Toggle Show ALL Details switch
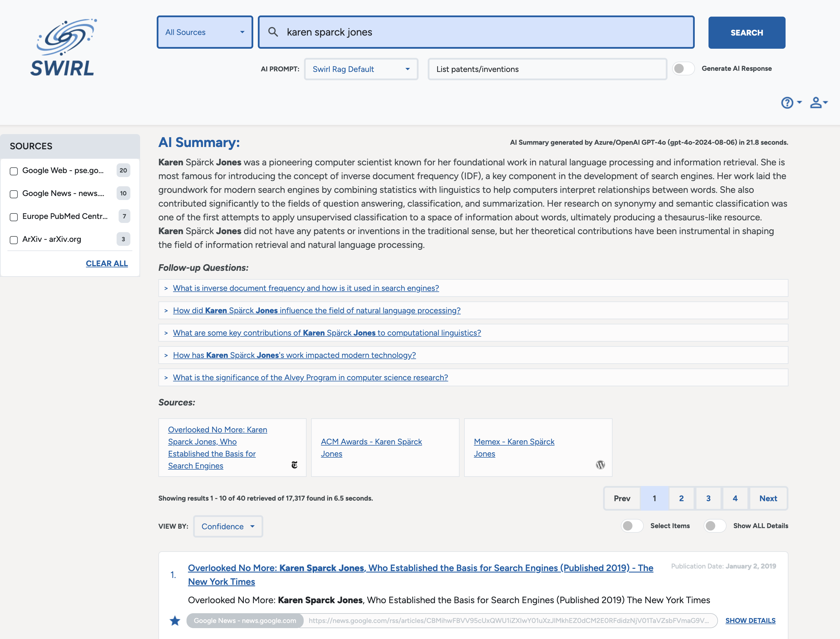840x639 pixels. [x=715, y=526]
